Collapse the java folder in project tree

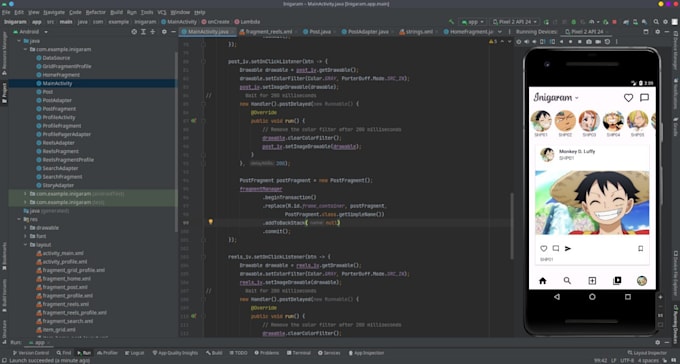(x=19, y=41)
